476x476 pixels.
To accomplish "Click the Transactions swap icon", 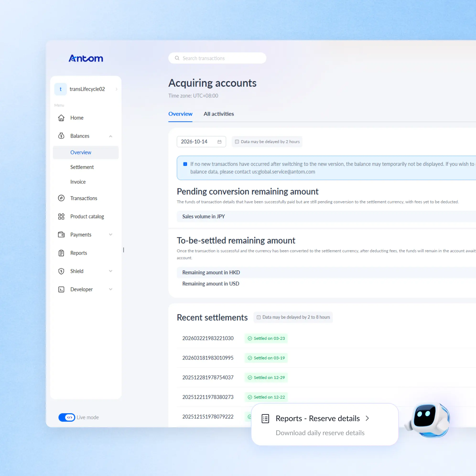I will coord(61,198).
